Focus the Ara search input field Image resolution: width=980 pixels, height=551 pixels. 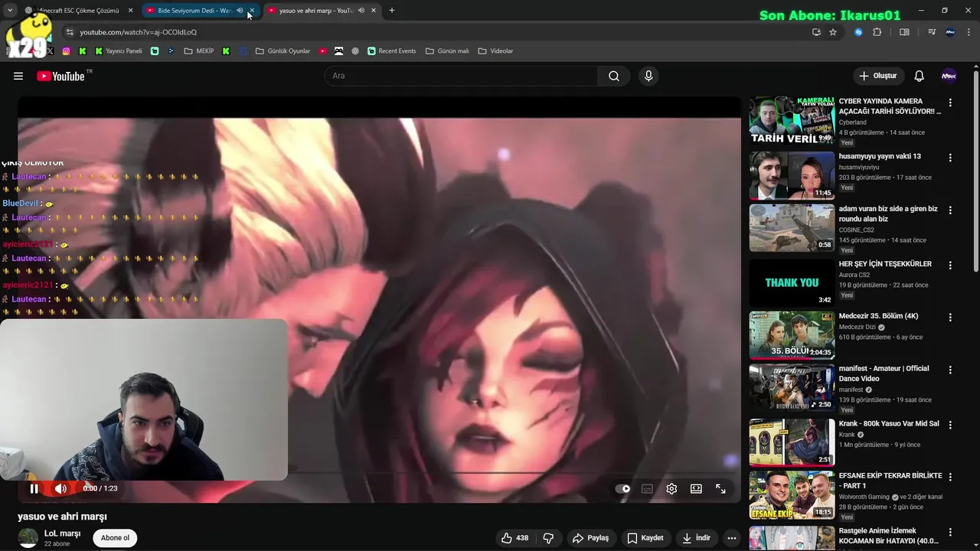[x=461, y=76]
